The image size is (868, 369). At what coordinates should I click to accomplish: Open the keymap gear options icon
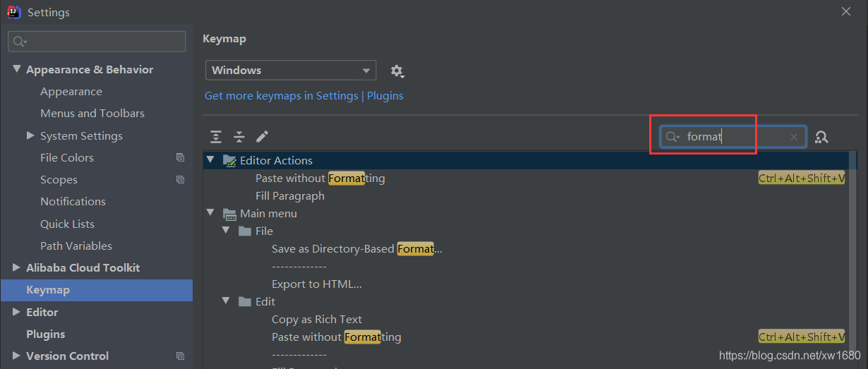pos(397,71)
